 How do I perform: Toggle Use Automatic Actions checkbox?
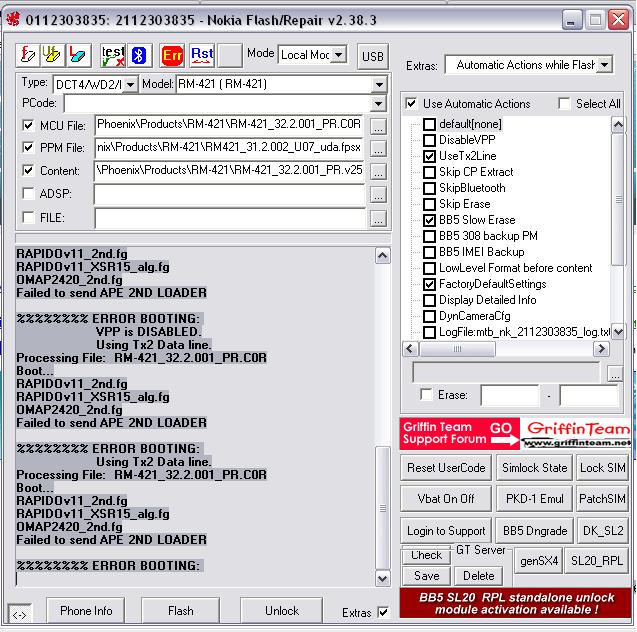[411, 104]
